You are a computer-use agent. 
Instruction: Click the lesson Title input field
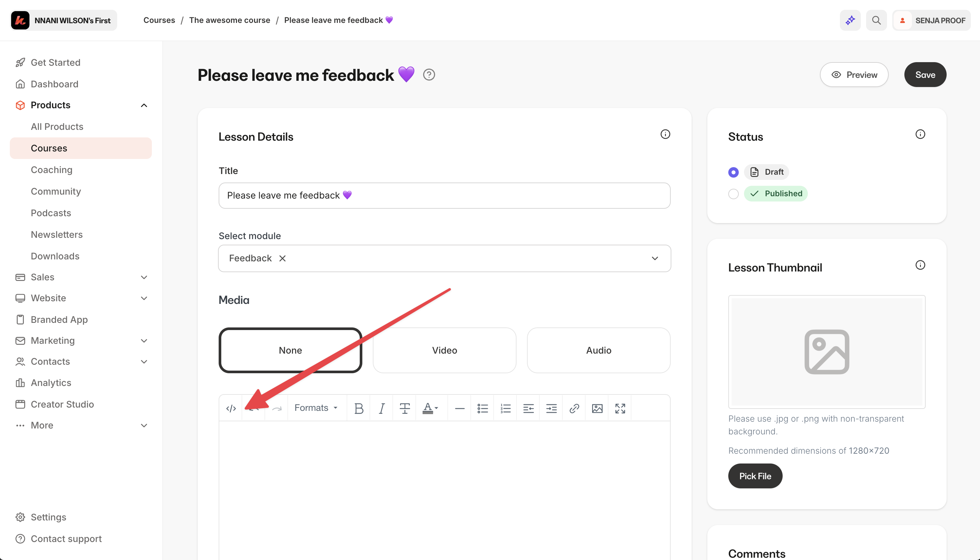pos(445,195)
